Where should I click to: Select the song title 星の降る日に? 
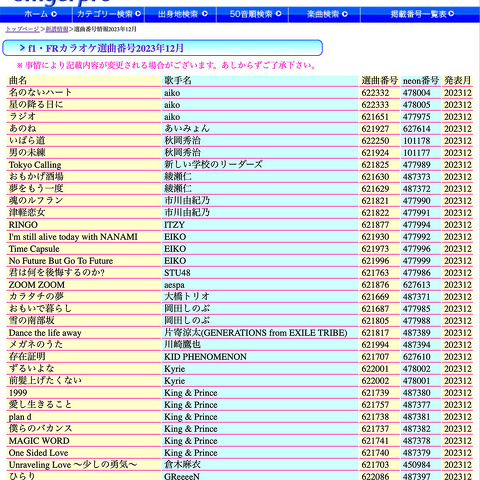click(x=36, y=104)
